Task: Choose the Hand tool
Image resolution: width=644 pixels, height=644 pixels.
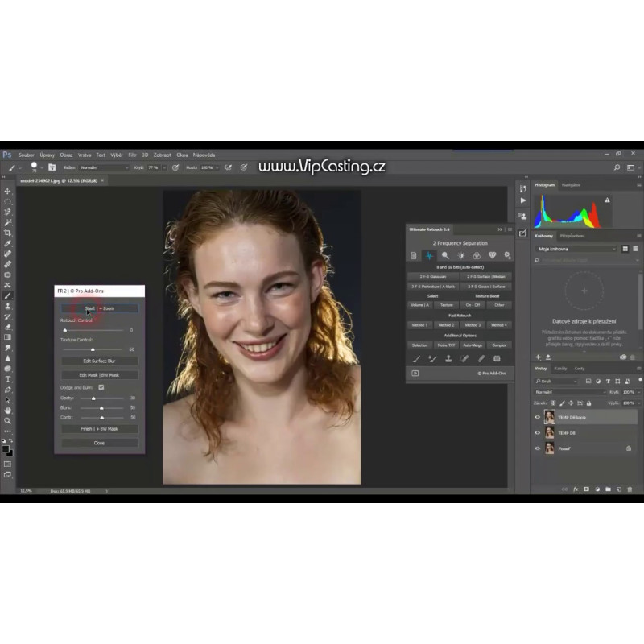Action: (x=8, y=411)
